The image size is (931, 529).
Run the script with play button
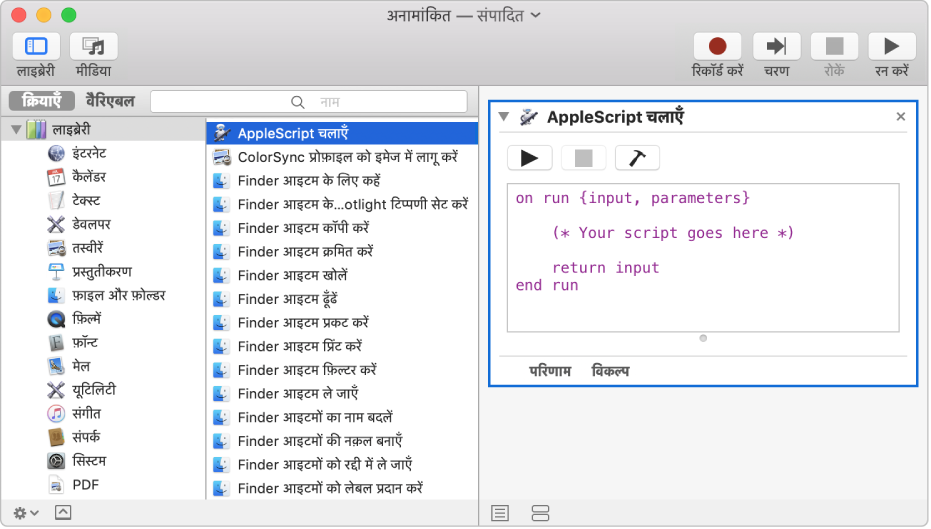tap(530, 158)
